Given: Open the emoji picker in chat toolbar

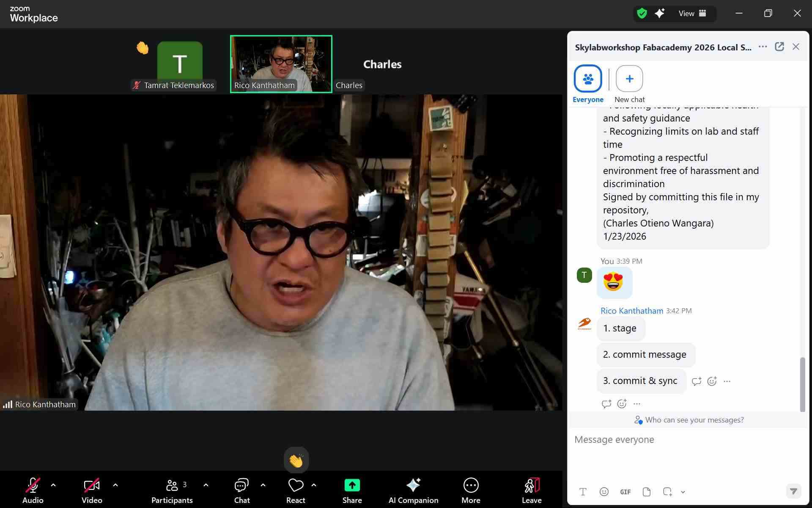Looking at the screenshot, I should point(604,492).
